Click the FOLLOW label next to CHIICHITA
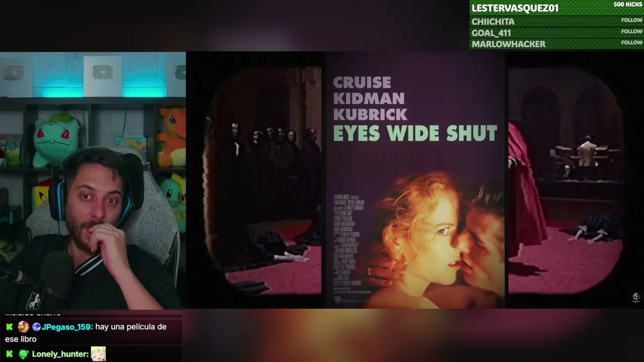The height and width of the screenshot is (362, 644). [632, 20]
